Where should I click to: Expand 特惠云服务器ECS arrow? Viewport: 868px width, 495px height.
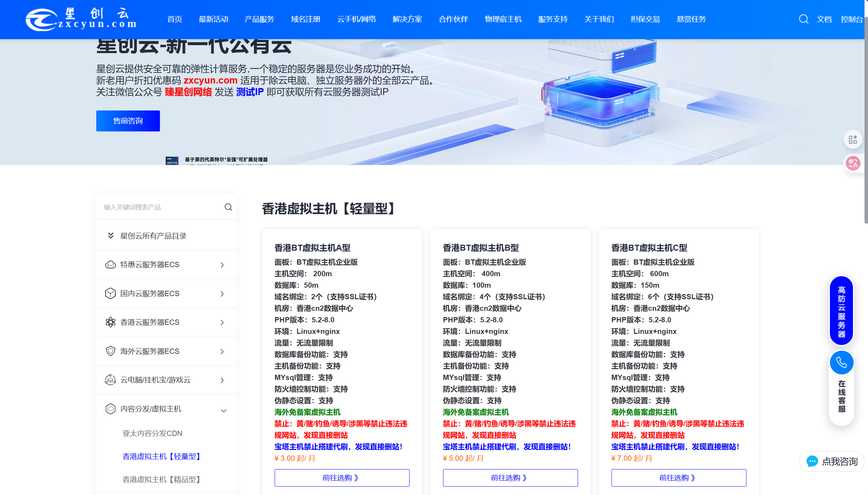tap(222, 265)
